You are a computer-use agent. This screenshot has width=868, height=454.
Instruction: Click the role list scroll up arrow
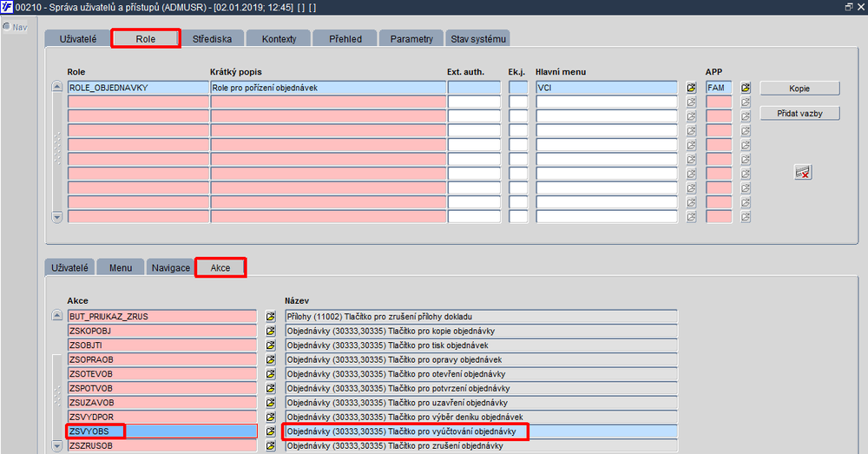(x=57, y=86)
